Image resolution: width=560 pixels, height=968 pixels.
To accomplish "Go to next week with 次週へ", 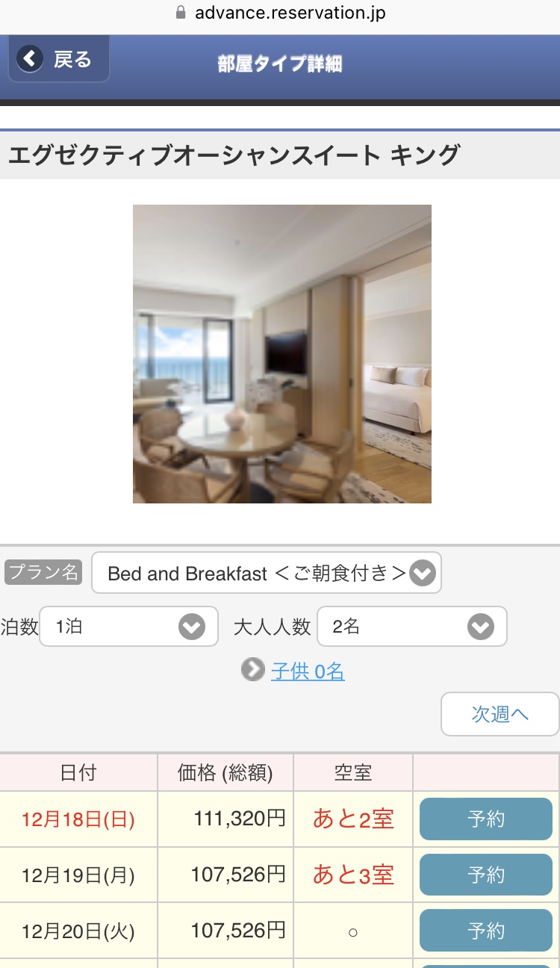I will 500,714.
